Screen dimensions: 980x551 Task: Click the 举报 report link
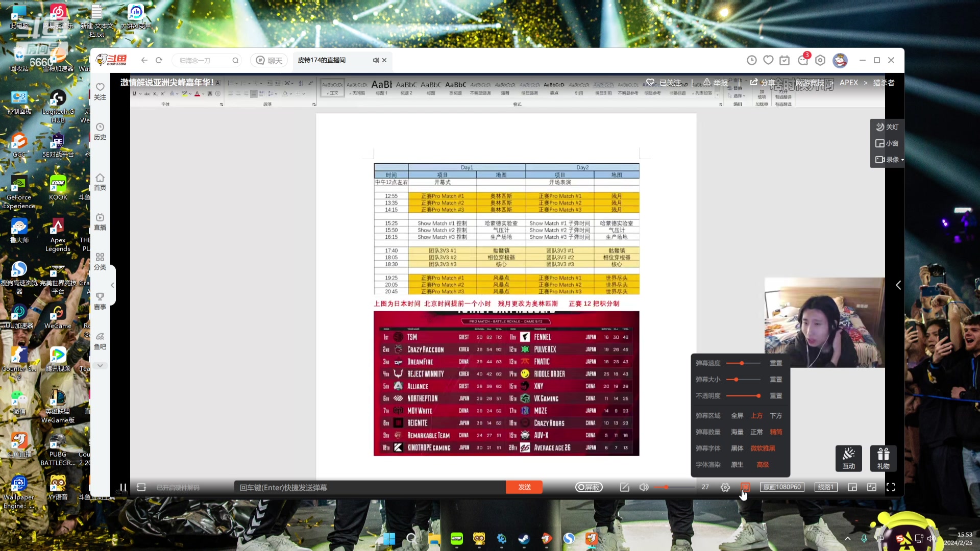click(x=716, y=83)
